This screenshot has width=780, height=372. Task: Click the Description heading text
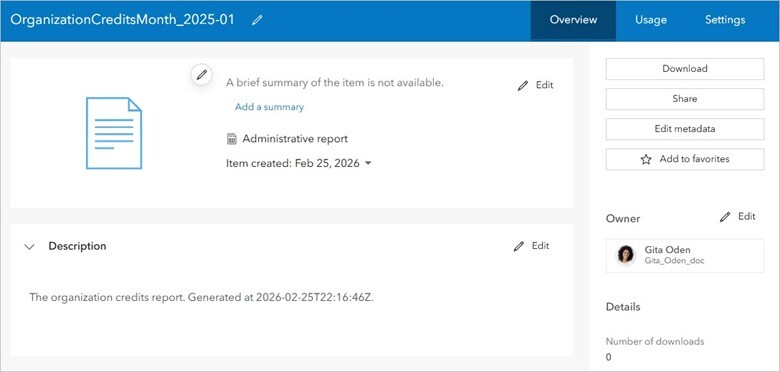point(77,246)
